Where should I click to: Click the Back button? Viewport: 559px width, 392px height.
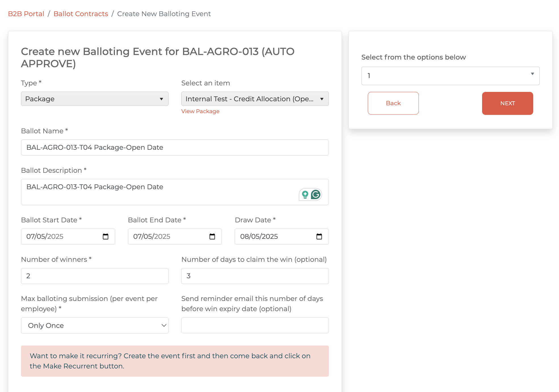pos(393,103)
